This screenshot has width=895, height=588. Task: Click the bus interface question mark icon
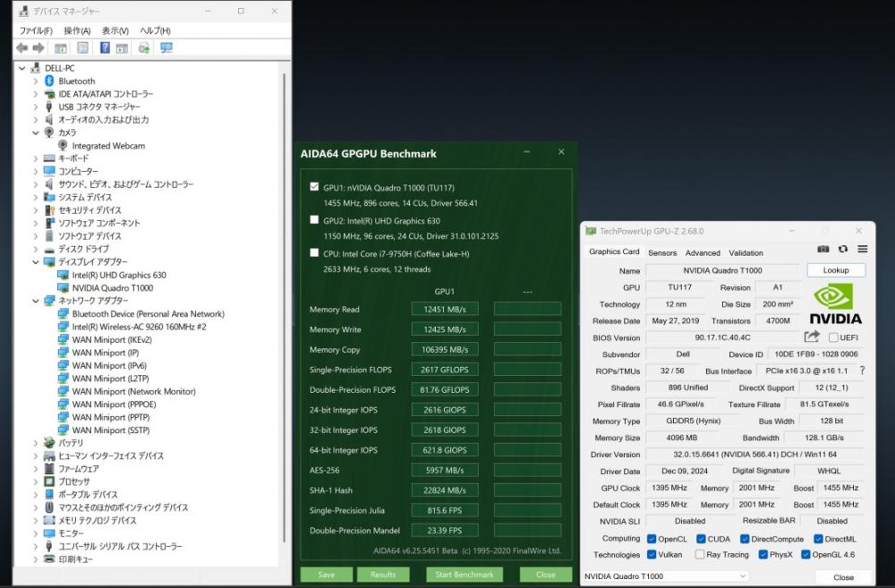(x=862, y=371)
